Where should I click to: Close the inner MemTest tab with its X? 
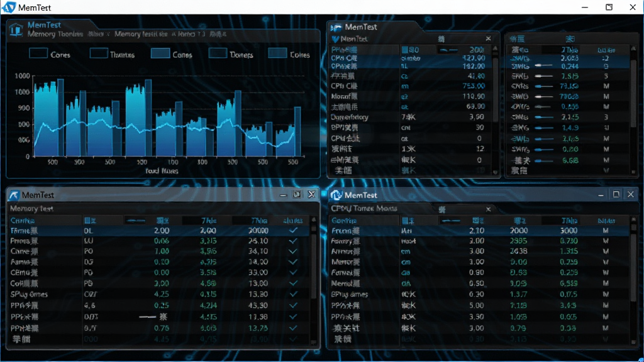point(488,38)
